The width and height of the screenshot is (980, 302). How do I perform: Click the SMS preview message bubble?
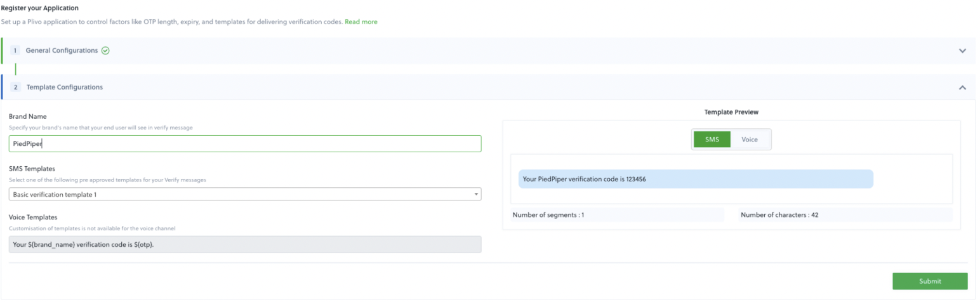[695, 179]
